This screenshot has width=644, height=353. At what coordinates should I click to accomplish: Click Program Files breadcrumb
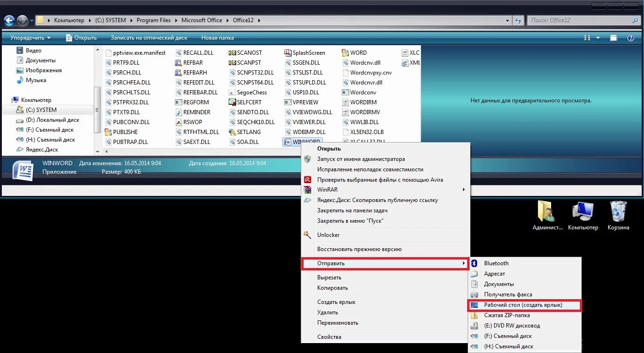(x=154, y=20)
